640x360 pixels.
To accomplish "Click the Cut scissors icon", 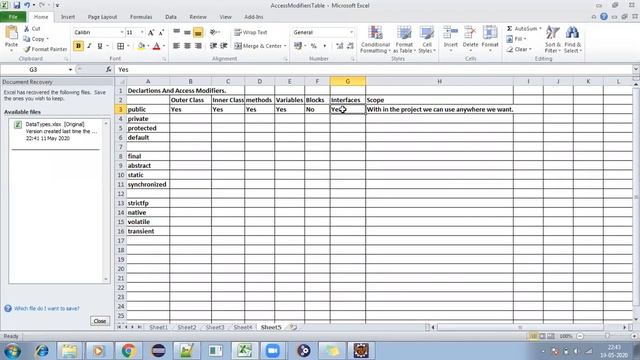I will (27, 29).
